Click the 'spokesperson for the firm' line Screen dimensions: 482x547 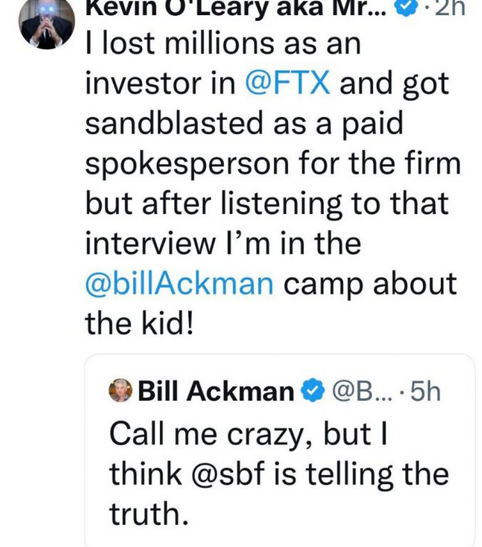click(x=273, y=163)
